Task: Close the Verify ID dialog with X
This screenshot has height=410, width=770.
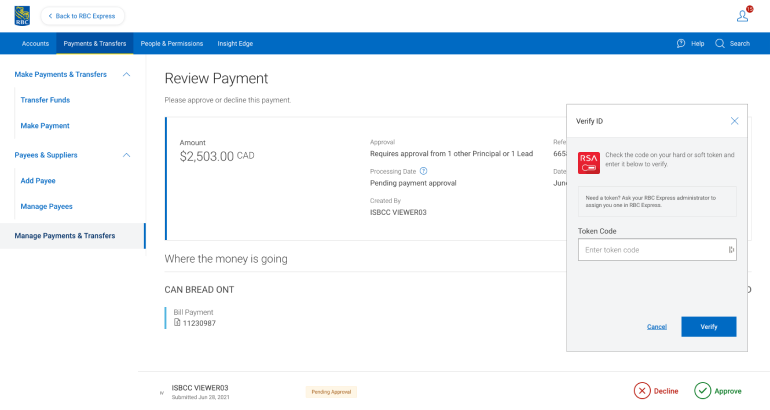Action: coord(734,121)
